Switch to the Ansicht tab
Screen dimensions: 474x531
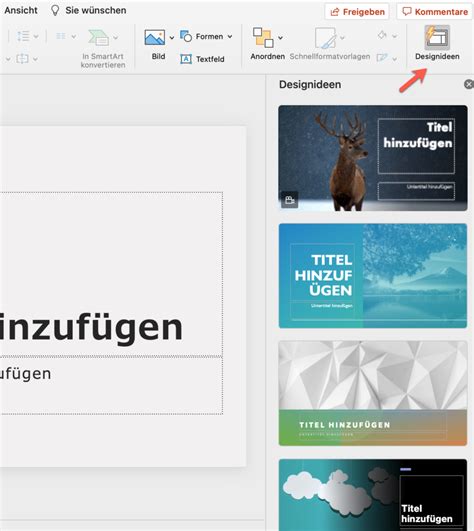(x=21, y=10)
